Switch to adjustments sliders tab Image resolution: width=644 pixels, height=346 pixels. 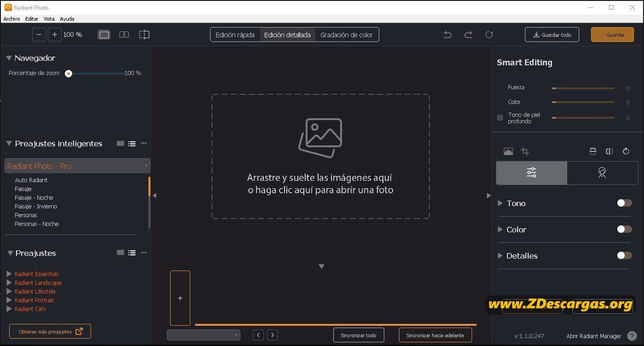pos(531,173)
